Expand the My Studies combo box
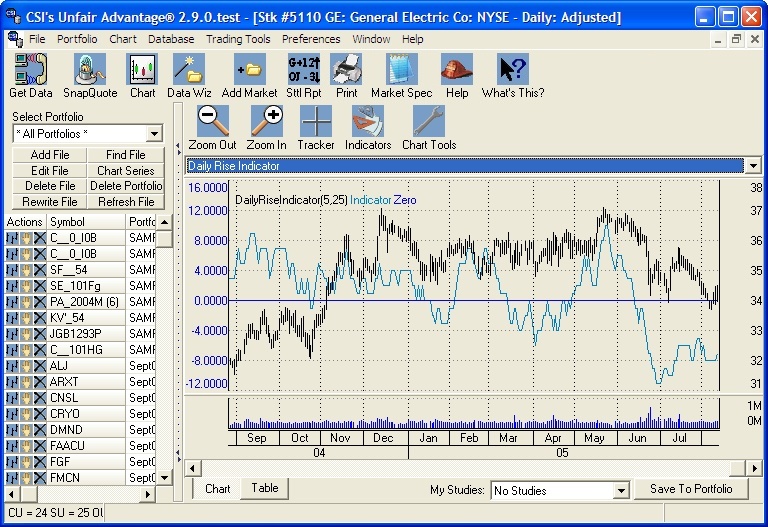Image resolution: width=768 pixels, height=527 pixels. point(621,490)
